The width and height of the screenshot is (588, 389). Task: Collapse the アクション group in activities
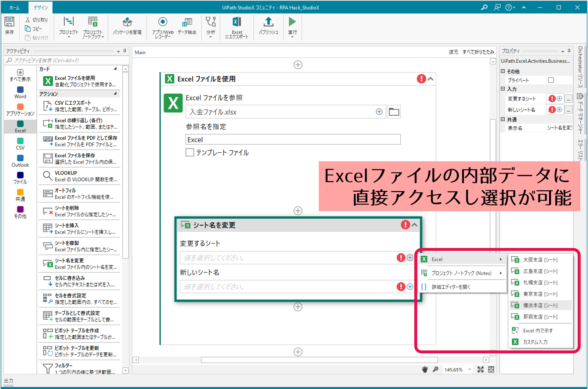tap(115, 94)
